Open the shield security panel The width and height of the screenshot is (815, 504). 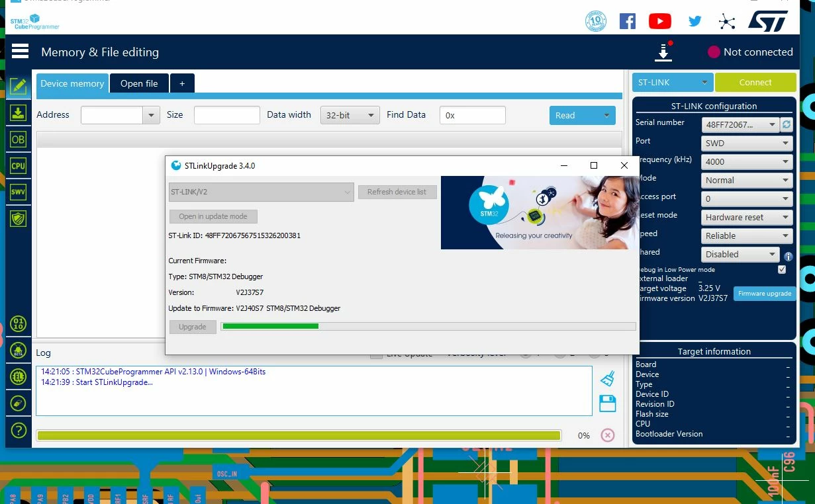18,218
